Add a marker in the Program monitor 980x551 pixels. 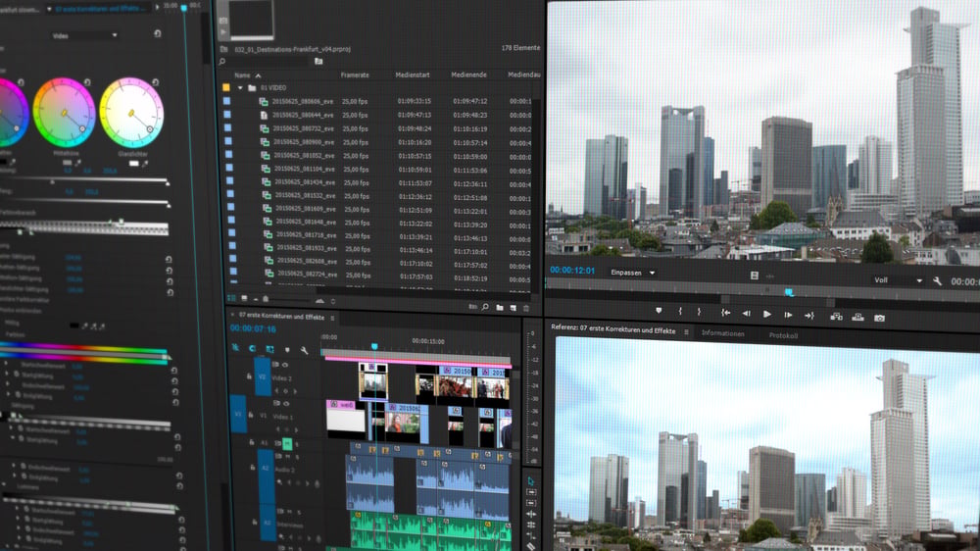pos(659,310)
